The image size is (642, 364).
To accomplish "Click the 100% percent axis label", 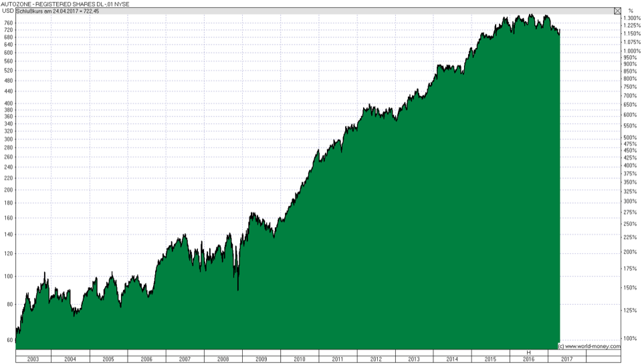I will point(630,338).
